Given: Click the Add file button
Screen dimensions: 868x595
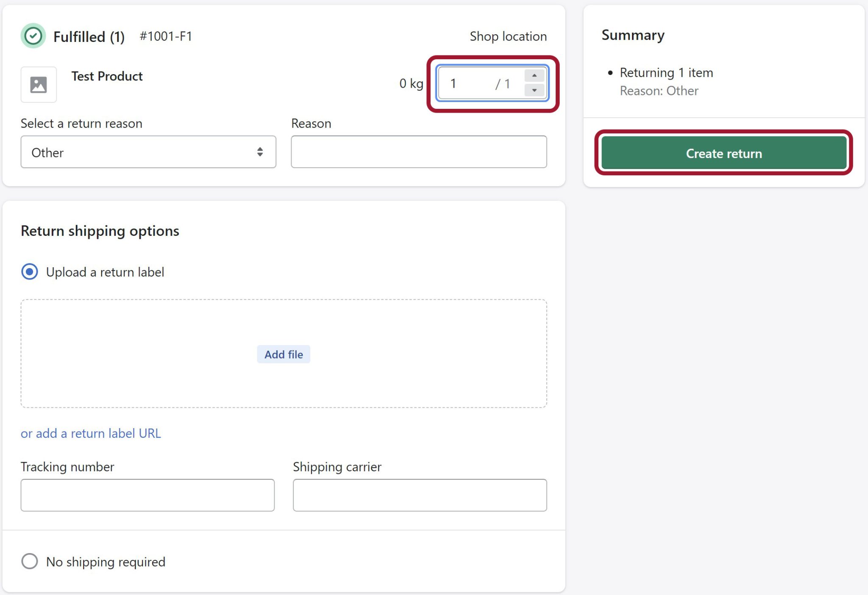Looking at the screenshot, I should tap(284, 354).
